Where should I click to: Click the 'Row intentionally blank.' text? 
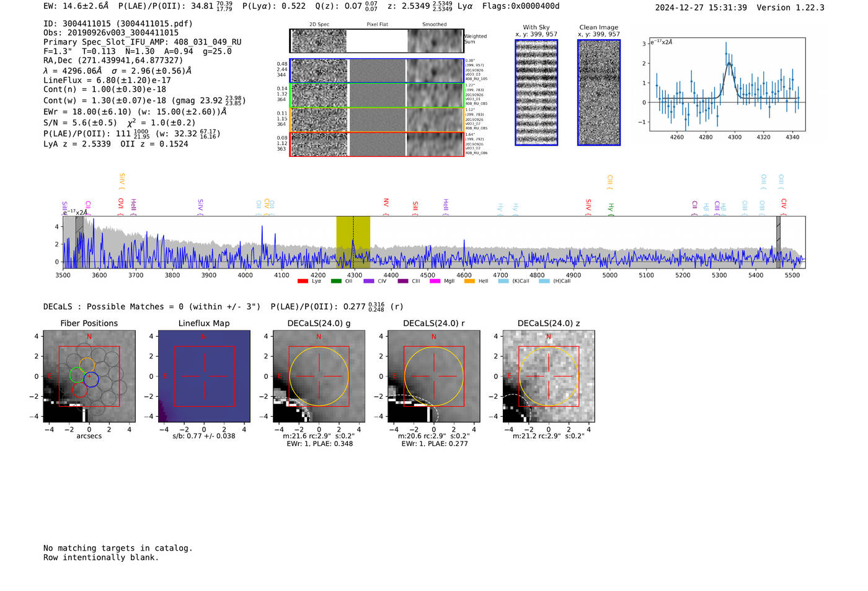pyautogui.click(x=101, y=558)
